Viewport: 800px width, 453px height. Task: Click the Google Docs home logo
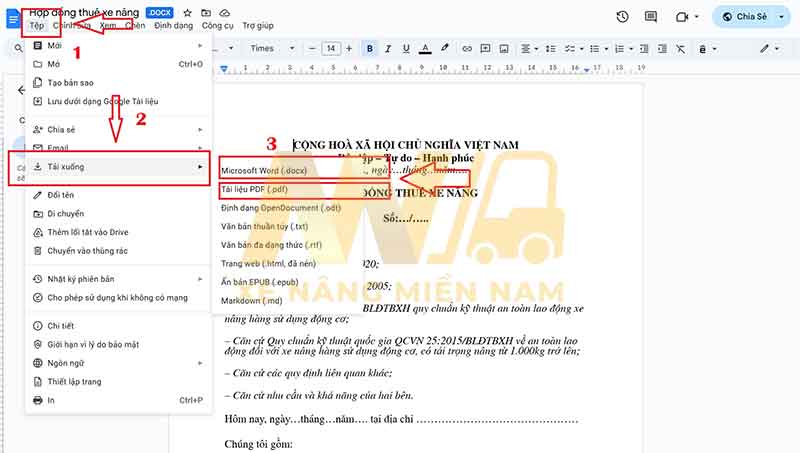(x=13, y=17)
